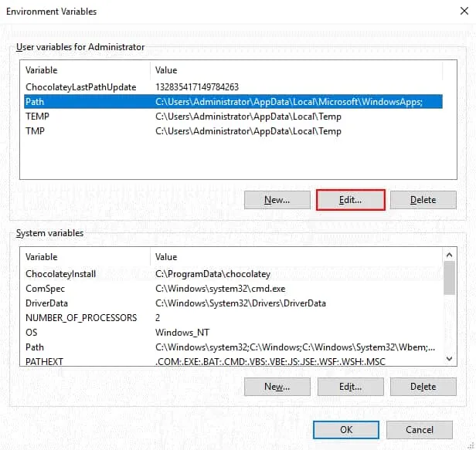Image resolution: width=476 pixels, height=450 pixels.
Task: Delete the selected user variable
Action: pos(423,200)
